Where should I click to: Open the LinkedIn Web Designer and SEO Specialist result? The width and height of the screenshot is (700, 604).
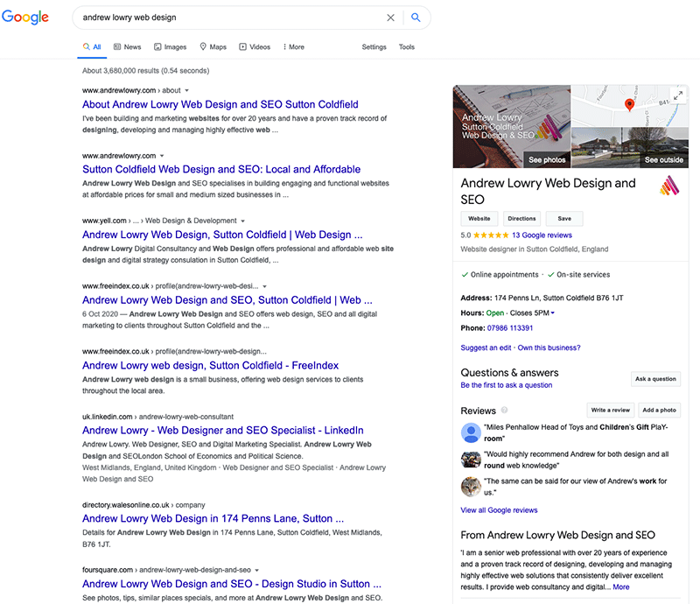(223, 430)
